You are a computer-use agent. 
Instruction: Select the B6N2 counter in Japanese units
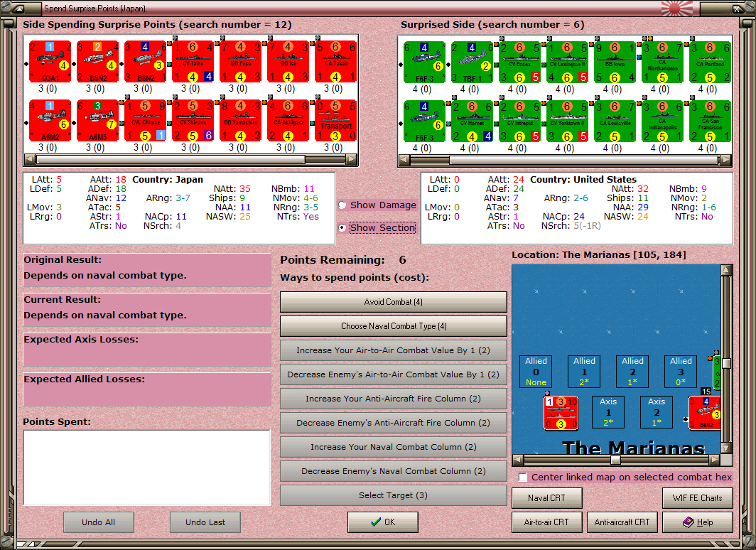tap(146, 62)
